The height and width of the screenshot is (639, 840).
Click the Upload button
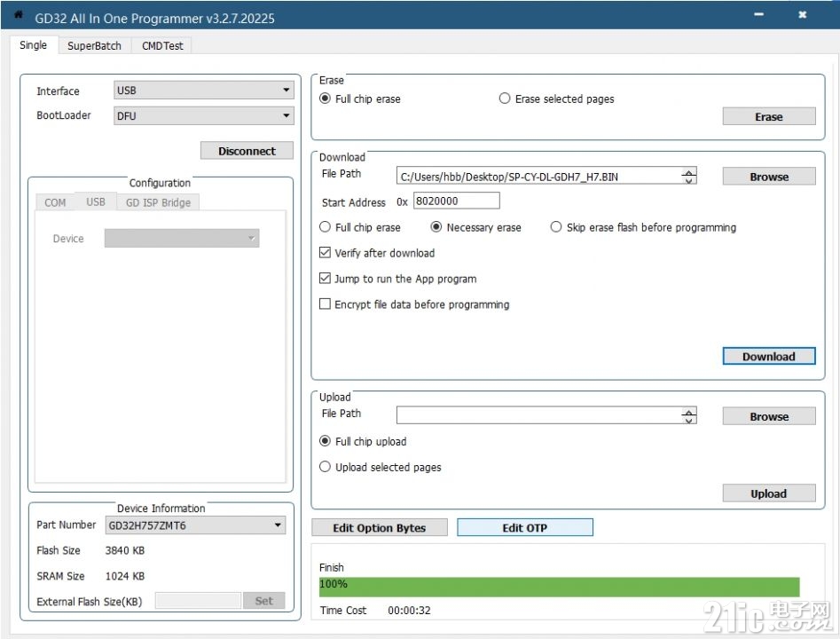point(769,493)
